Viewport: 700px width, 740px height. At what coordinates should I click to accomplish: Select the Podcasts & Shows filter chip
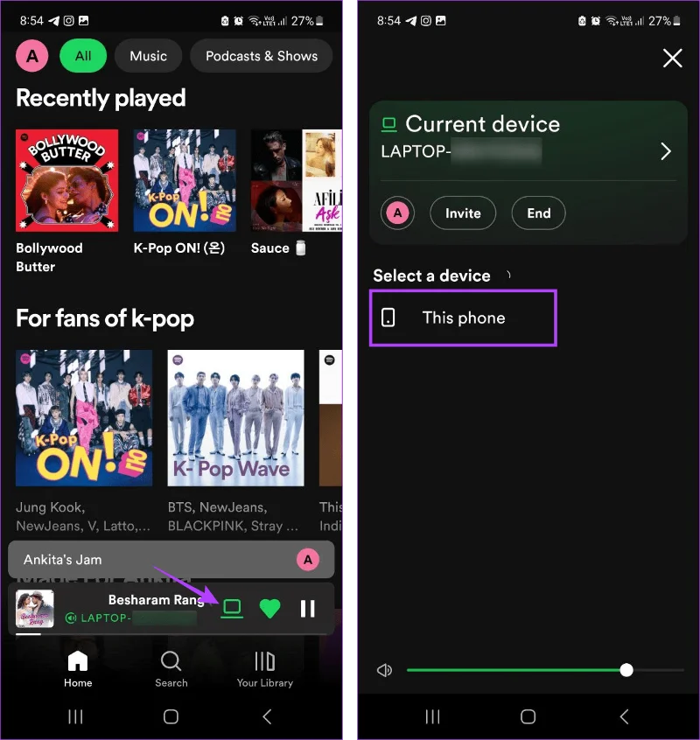[x=262, y=56]
